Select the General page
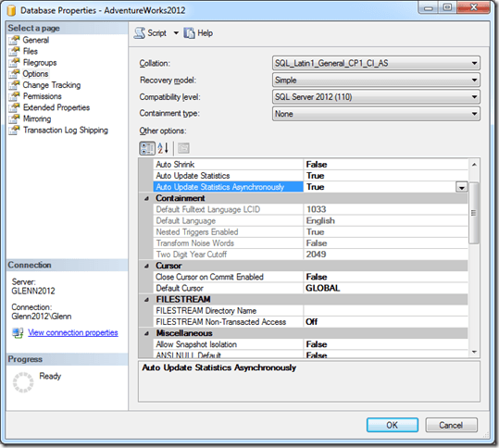The width and height of the screenshot is (499, 448). tap(35, 40)
